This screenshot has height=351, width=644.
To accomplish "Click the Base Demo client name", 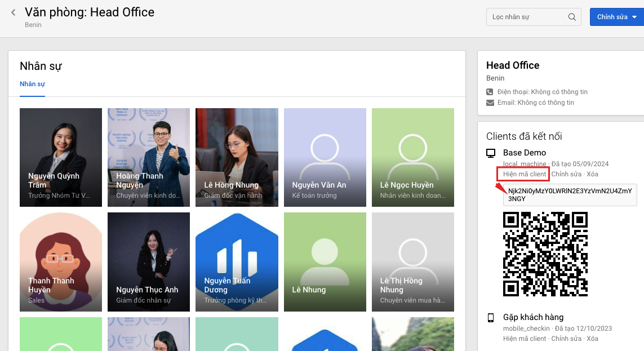I will coord(525,153).
